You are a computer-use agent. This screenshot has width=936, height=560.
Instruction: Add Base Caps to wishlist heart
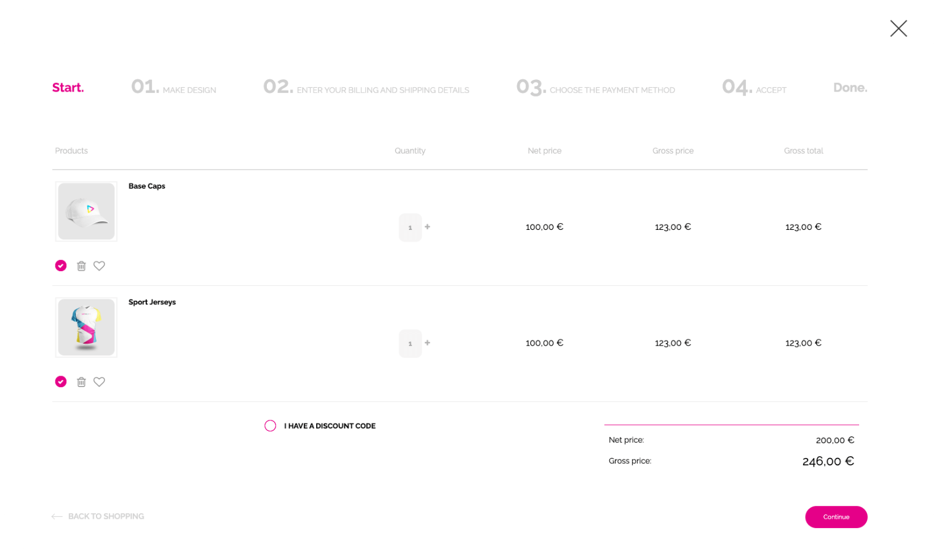(x=99, y=266)
